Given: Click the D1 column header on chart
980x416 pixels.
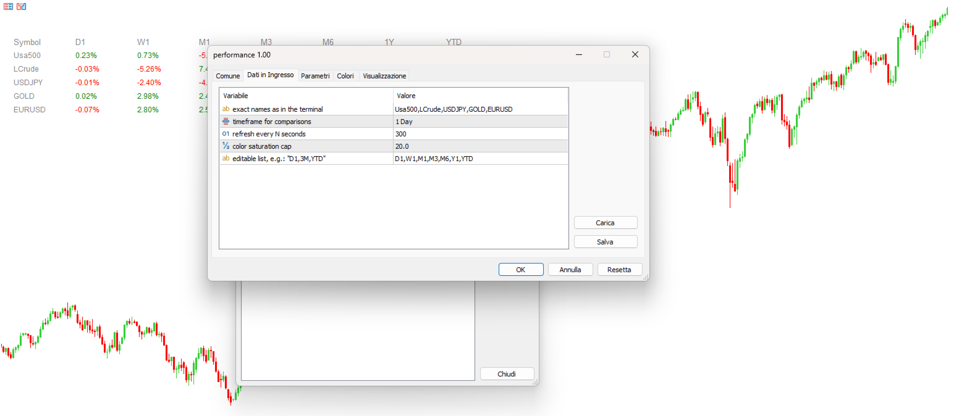Looking at the screenshot, I should pyautogui.click(x=80, y=42).
